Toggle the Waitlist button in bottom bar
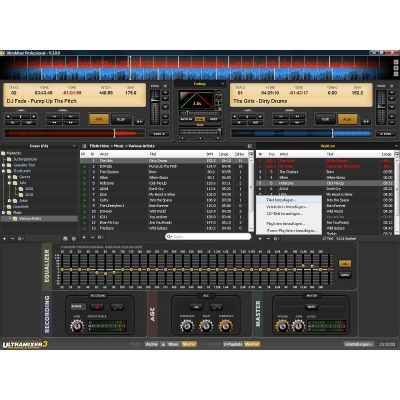 (x=252, y=344)
